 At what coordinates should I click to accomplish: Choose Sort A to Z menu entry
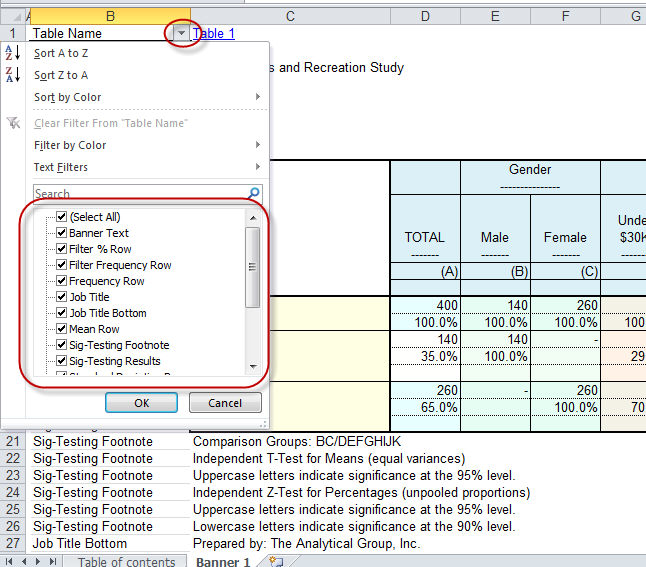(x=61, y=53)
